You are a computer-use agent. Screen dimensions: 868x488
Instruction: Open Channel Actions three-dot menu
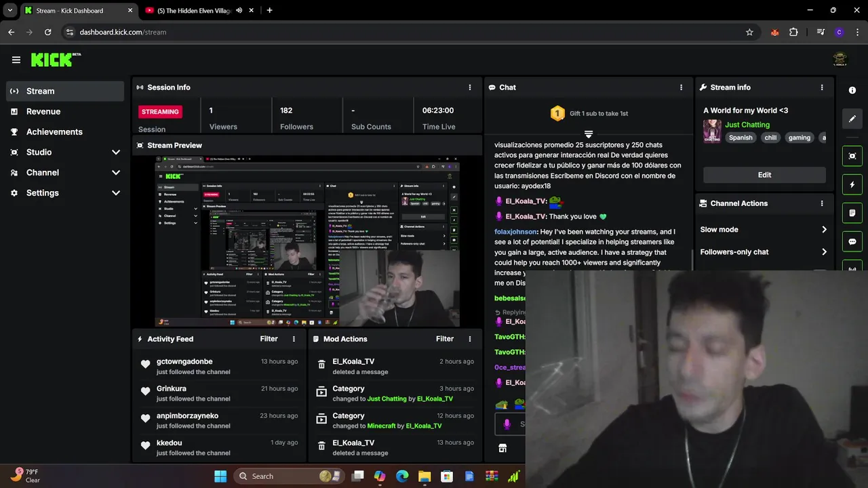coord(822,203)
